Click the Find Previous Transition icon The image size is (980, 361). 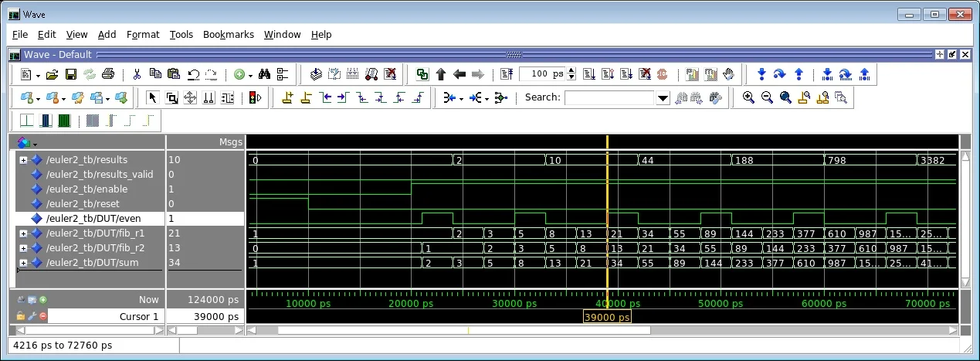click(x=325, y=97)
